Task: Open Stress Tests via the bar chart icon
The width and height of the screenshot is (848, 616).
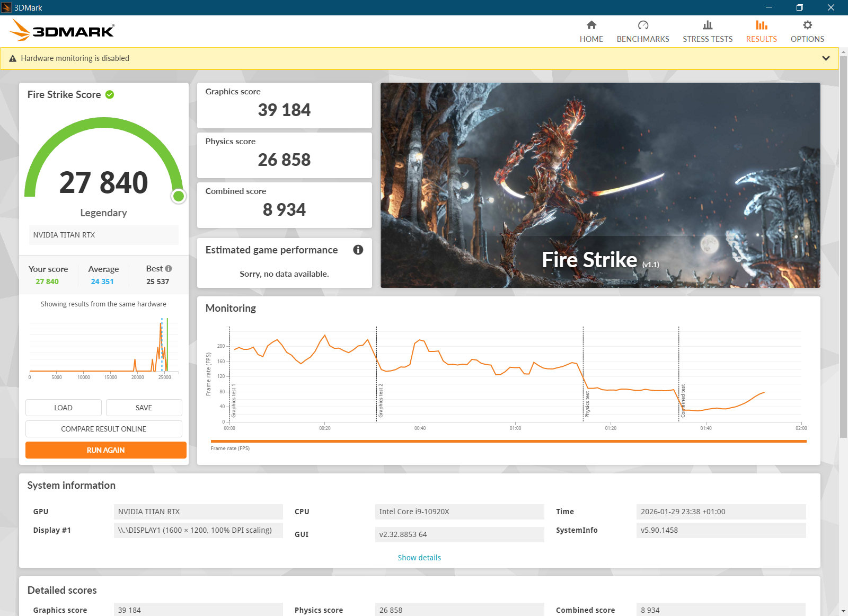Action: pyautogui.click(x=708, y=25)
